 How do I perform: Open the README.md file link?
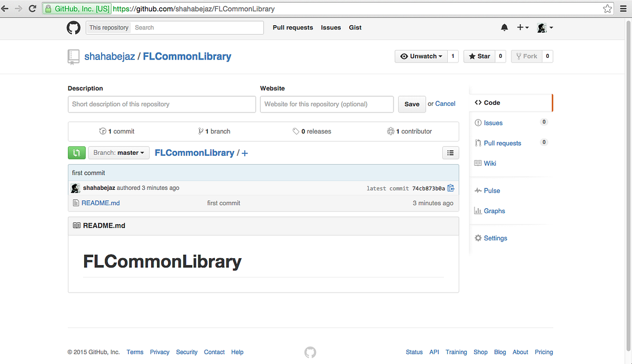click(101, 203)
